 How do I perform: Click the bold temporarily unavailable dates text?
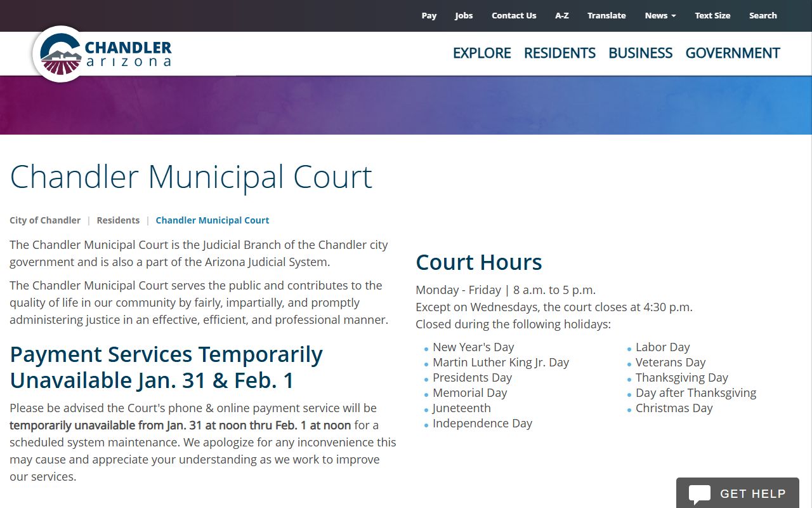180,425
